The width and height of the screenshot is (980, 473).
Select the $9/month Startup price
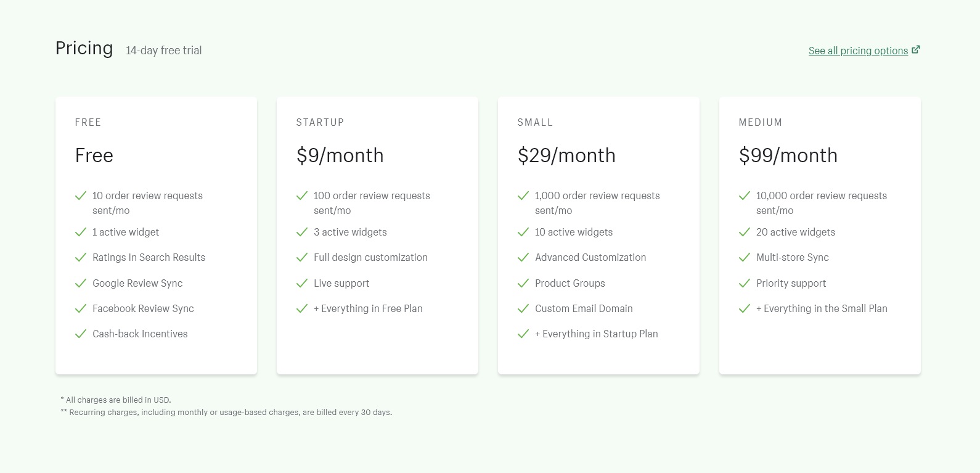point(340,155)
